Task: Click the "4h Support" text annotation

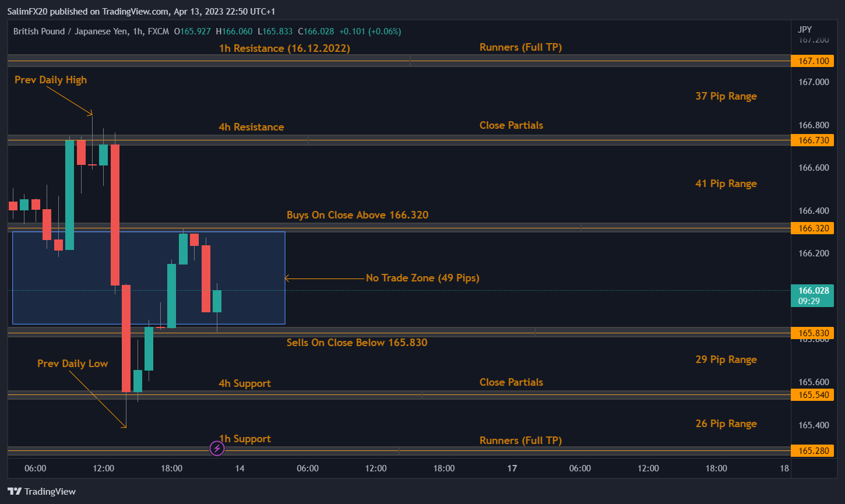Action: (x=244, y=383)
